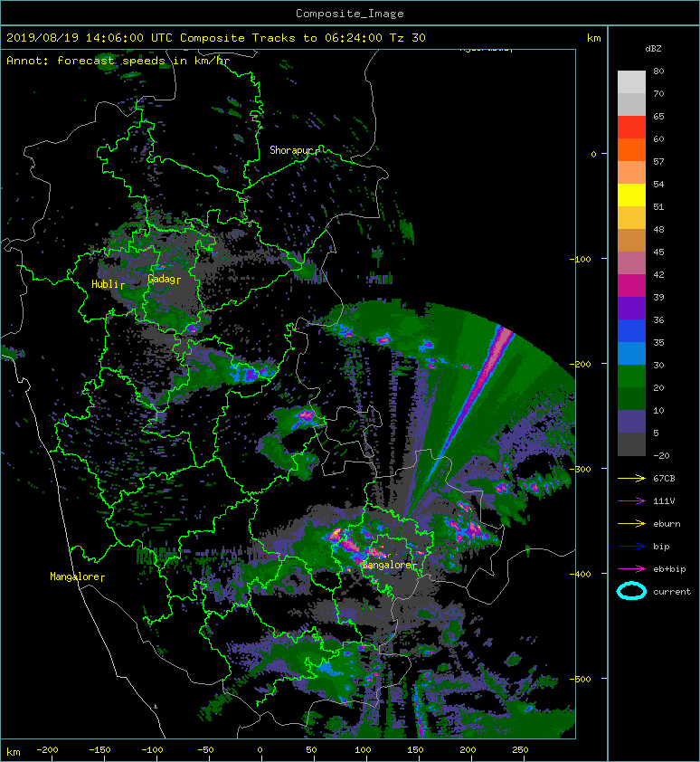Click the -500 tick on vertical axis

tap(581, 679)
